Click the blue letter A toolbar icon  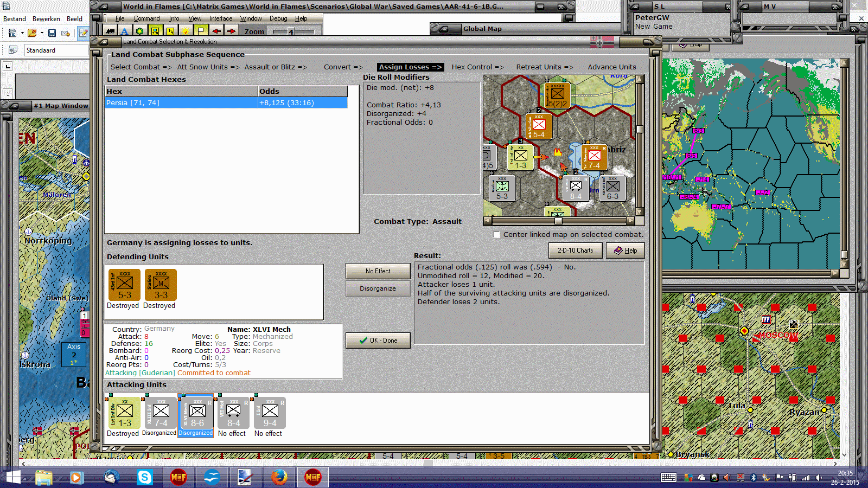(x=125, y=31)
